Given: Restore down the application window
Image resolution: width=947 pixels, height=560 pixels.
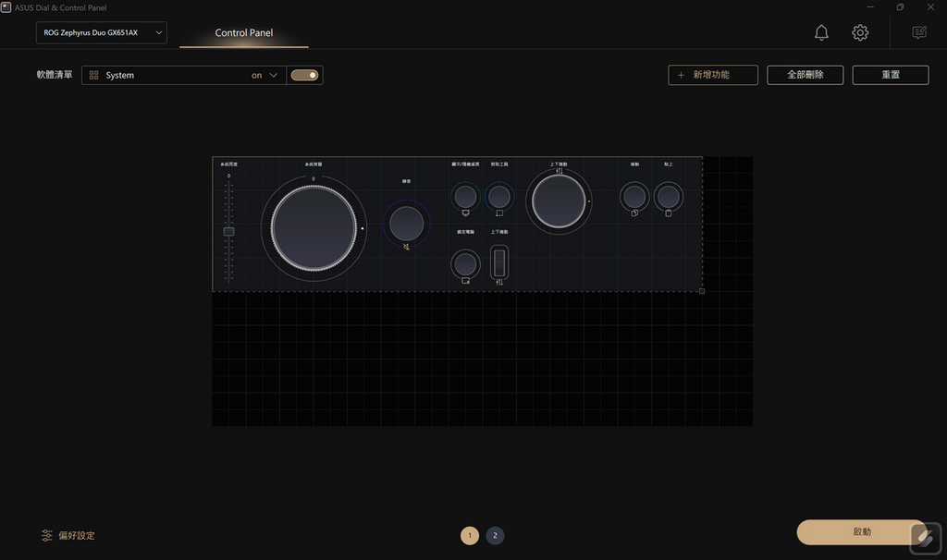Looking at the screenshot, I should point(900,7).
